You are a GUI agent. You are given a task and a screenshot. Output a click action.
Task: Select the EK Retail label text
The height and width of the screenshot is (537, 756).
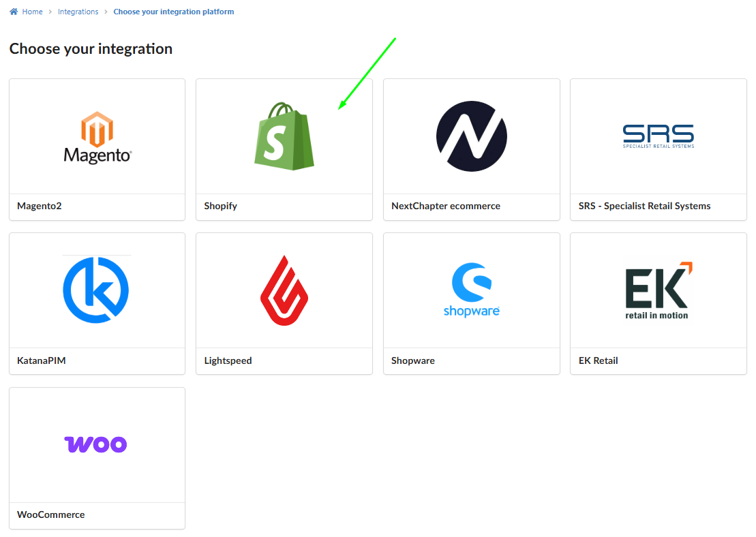[598, 360]
